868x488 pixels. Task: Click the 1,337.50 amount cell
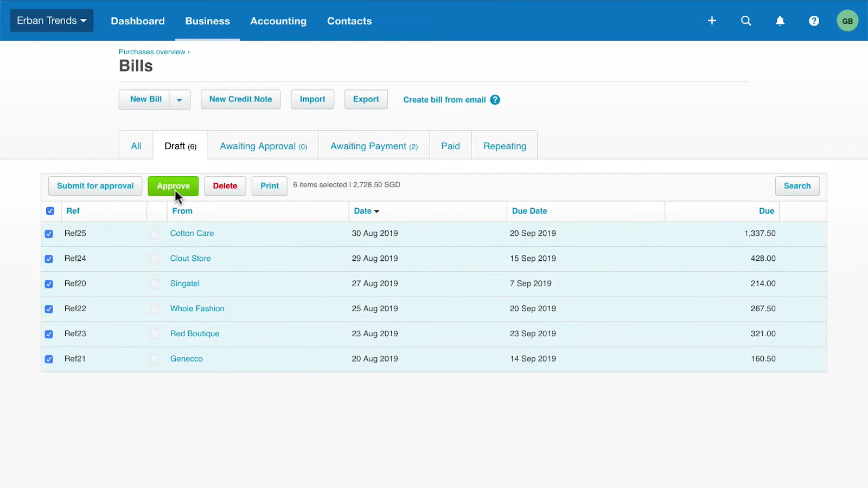[x=759, y=233]
